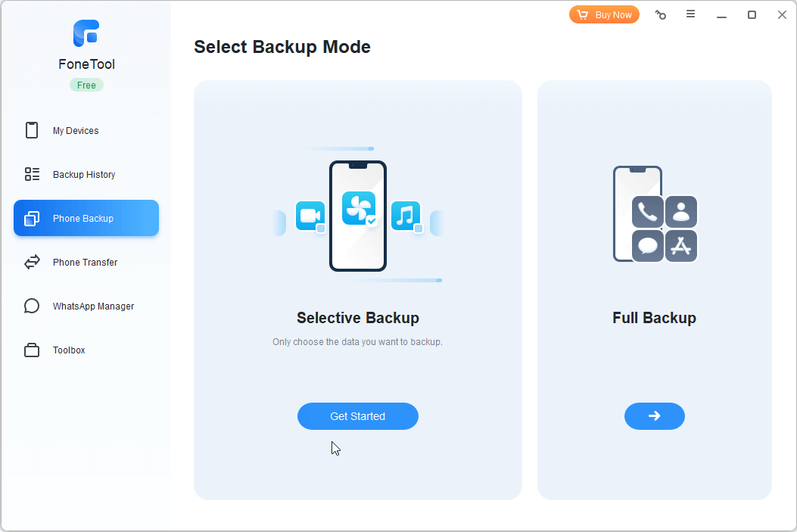Click the shopping cart icon on Buy Now
The width and height of the screenshot is (797, 532).
click(582, 14)
